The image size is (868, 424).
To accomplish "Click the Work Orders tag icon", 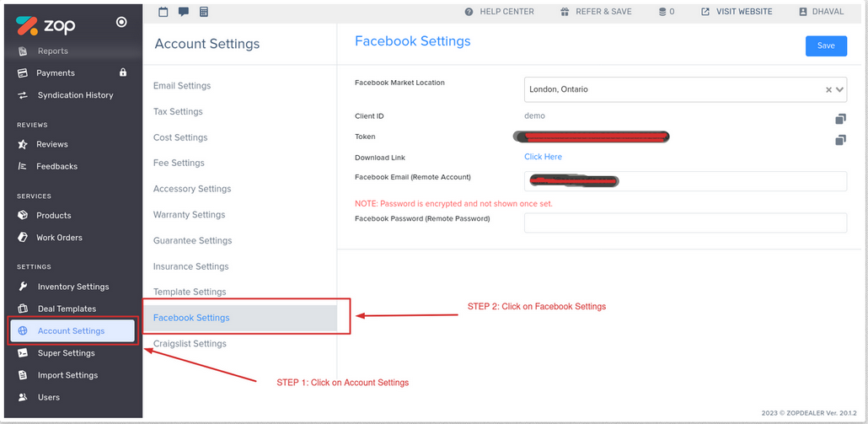I will [x=23, y=238].
